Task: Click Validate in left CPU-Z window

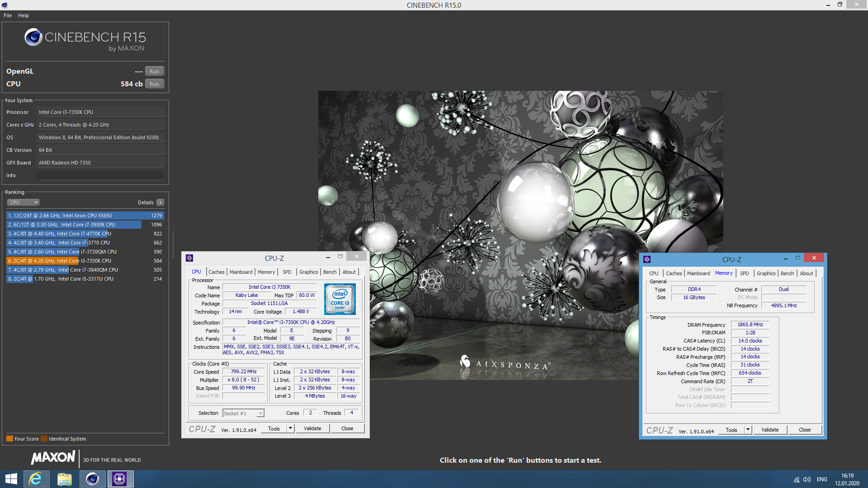Action: (x=312, y=429)
